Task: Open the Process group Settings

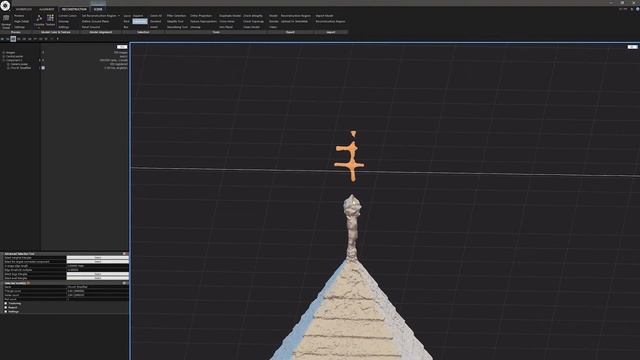Action: 20,27
